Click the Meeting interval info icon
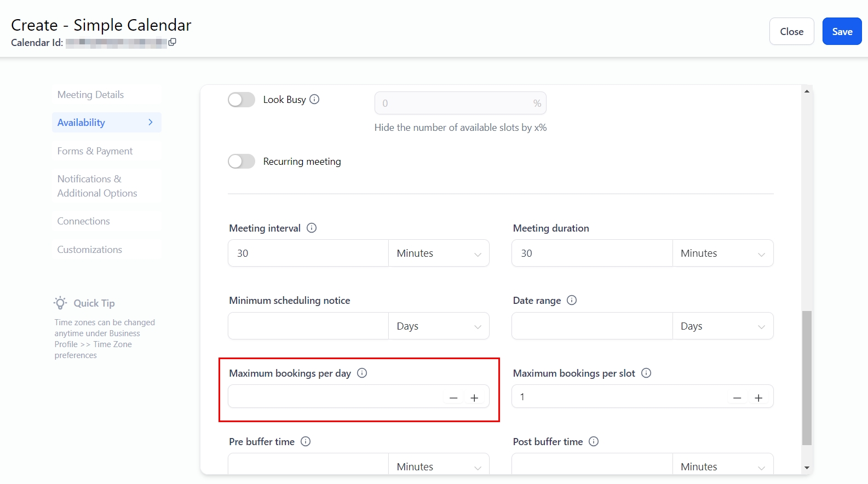Screen dimensions: 868x484 pos(312,228)
